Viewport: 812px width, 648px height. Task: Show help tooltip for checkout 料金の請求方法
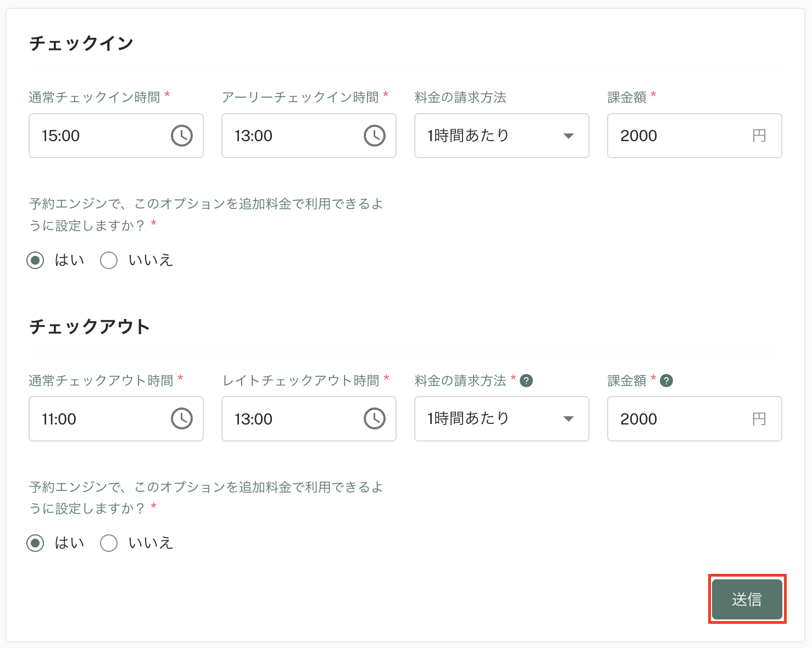tap(526, 381)
